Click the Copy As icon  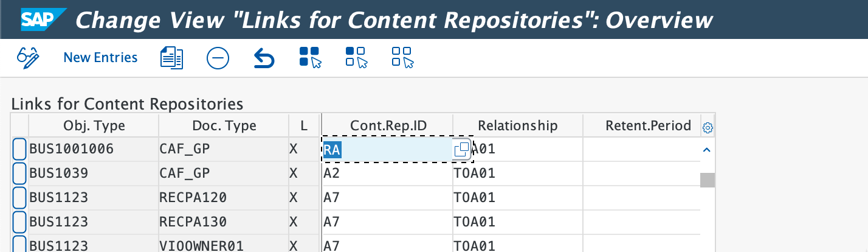(x=171, y=58)
